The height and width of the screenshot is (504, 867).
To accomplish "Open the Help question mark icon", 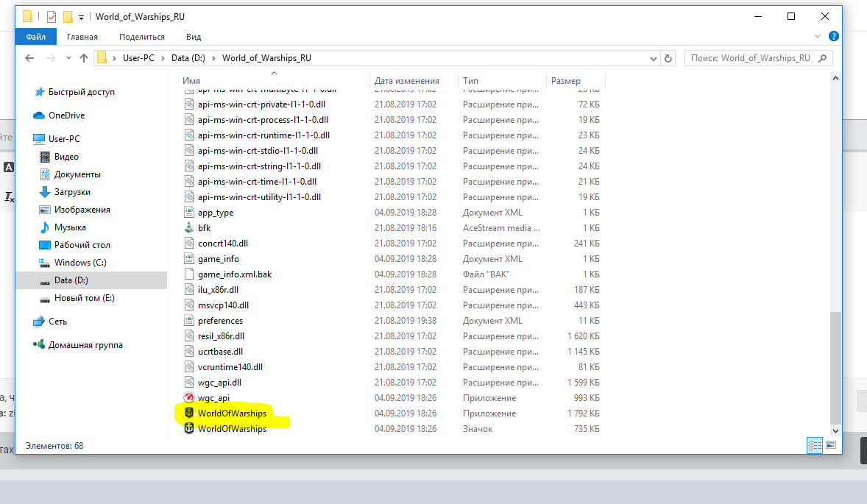I will click(834, 37).
